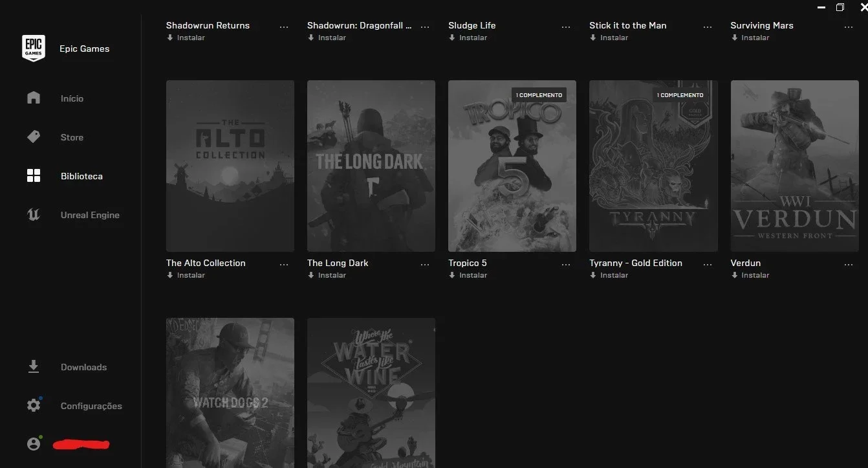
Task: Open options menu for Stick it to the Man
Action: [x=708, y=27]
